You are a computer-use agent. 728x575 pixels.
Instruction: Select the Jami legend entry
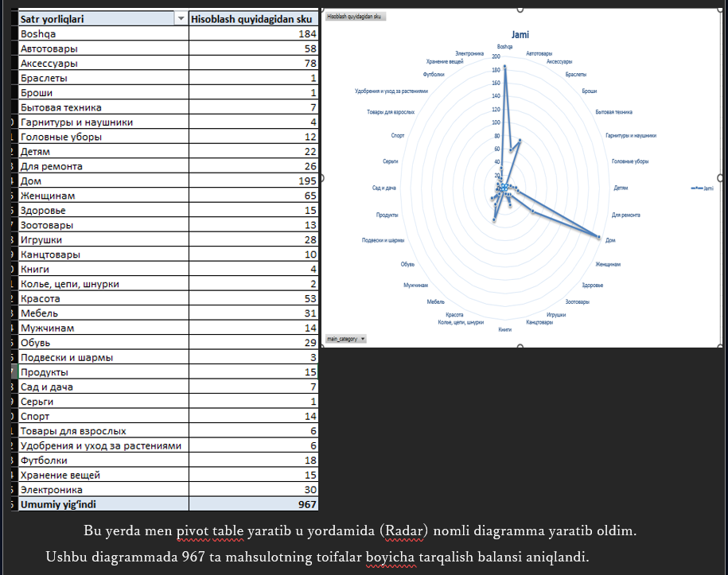(702, 188)
